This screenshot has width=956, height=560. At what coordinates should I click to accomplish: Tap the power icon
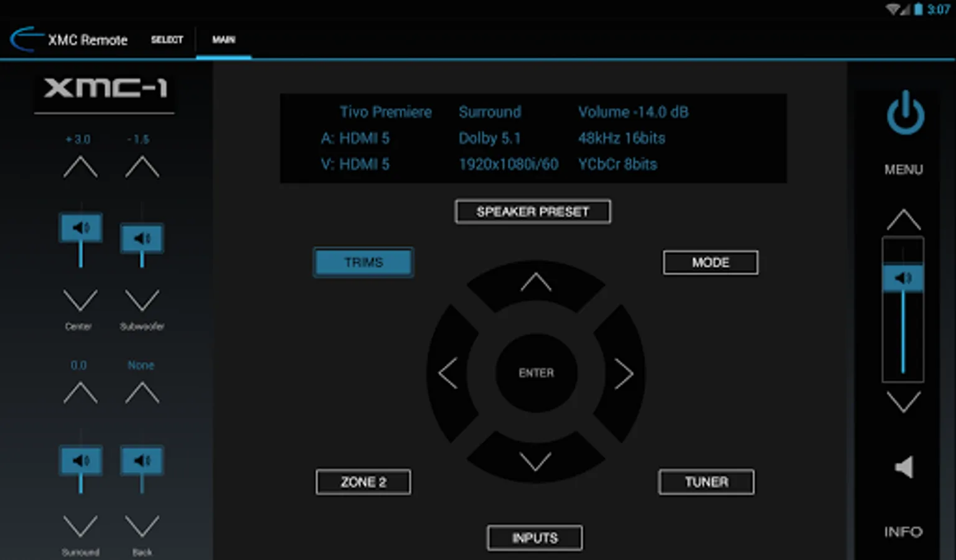(x=905, y=113)
